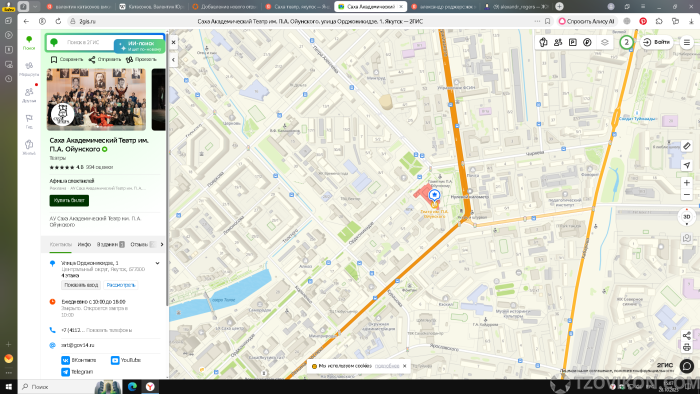Open Microsoft Edge in the taskbar
The height and width of the screenshot is (394, 700).
pos(132,387)
